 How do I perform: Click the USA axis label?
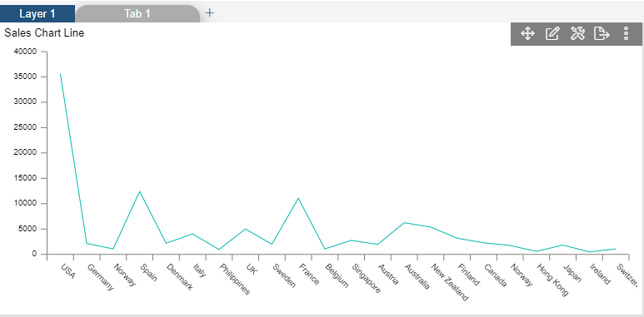[x=68, y=271]
